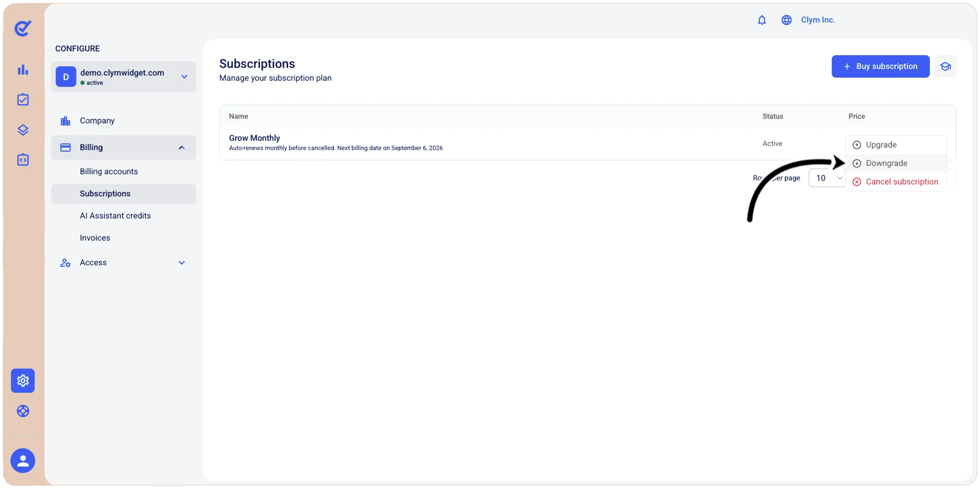Click the D domain avatar badge
This screenshot has width=980, height=488.
pyautogui.click(x=66, y=77)
